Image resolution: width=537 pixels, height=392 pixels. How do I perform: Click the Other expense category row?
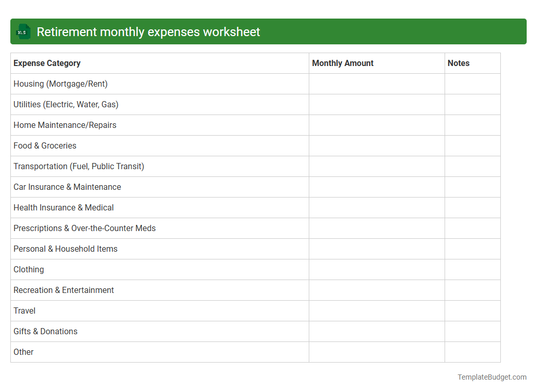[24, 352]
